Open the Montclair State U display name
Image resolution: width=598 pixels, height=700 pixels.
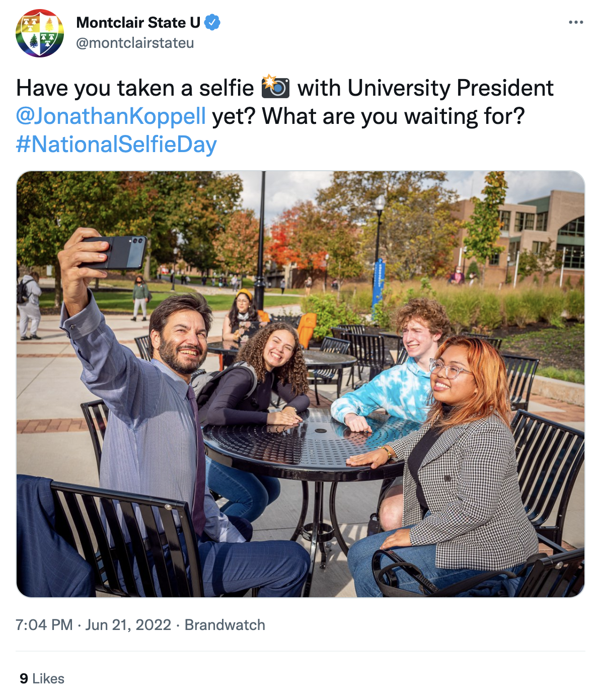pos(138,23)
